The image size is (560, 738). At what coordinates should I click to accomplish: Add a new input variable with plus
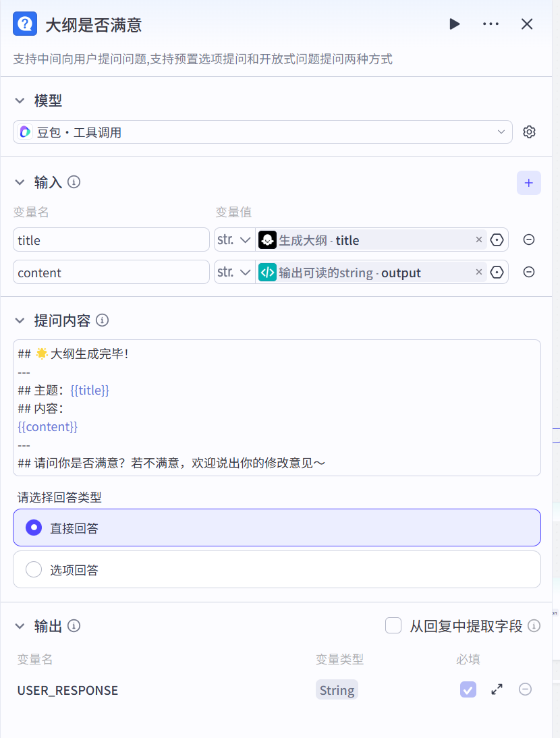pos(529,183)
